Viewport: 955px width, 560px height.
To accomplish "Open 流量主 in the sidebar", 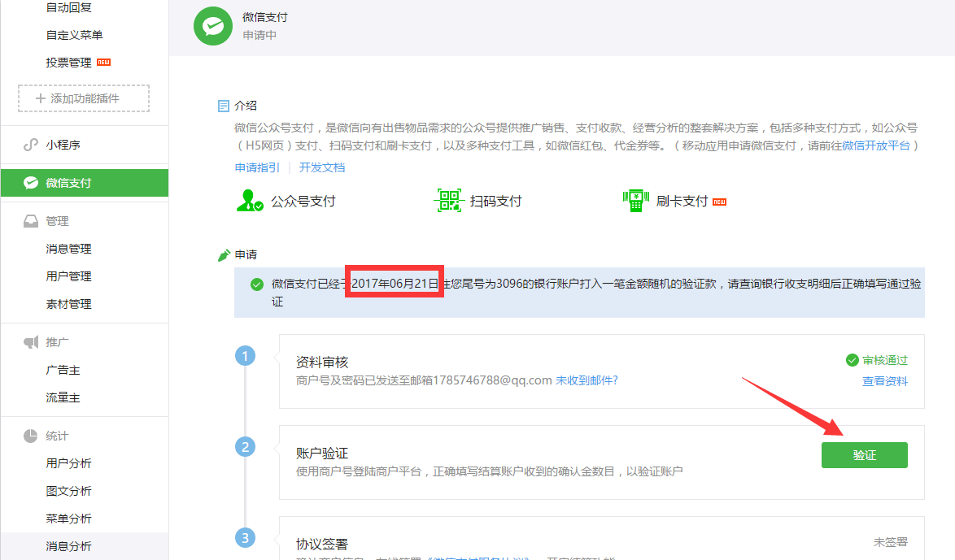I will click(x=63, y=397).
